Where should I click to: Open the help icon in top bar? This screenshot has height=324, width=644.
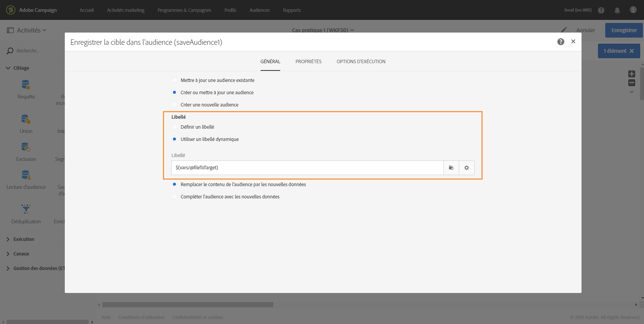[x=601, y=10]
